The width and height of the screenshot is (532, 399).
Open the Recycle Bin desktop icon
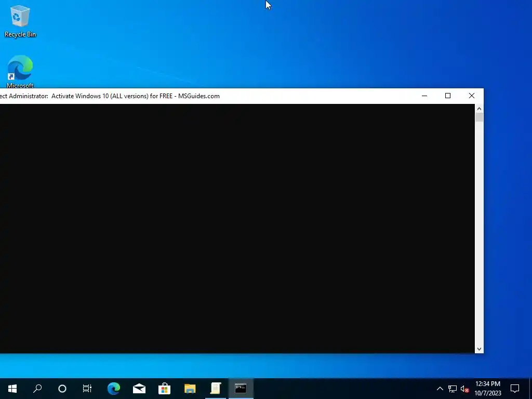click(20, 21)
